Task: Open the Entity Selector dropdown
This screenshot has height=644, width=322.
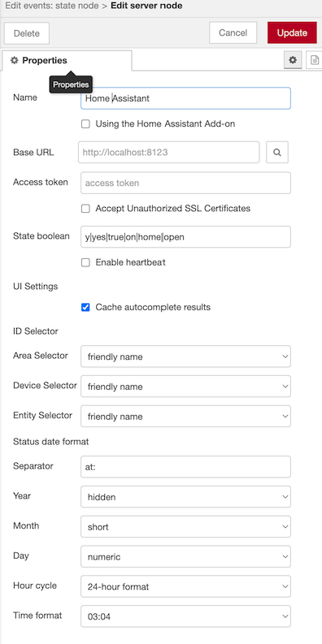Action: point(186,416)
